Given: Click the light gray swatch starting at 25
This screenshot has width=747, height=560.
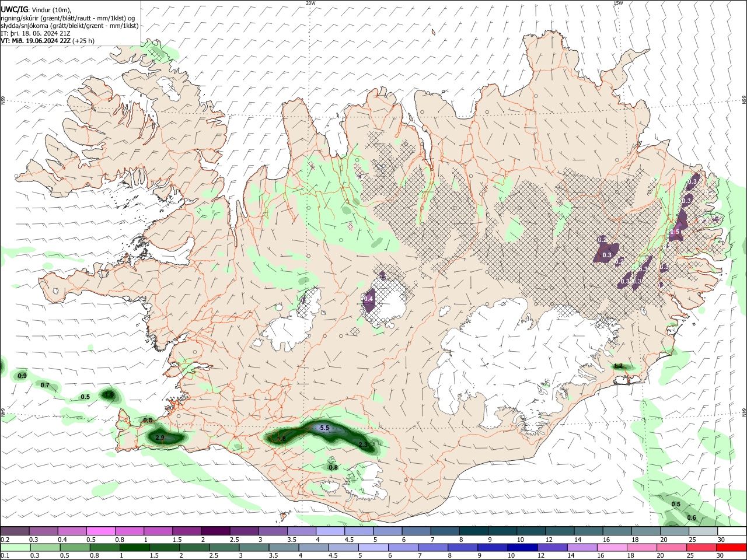Looking at the screenshot, I should click(x=703, y=531).
